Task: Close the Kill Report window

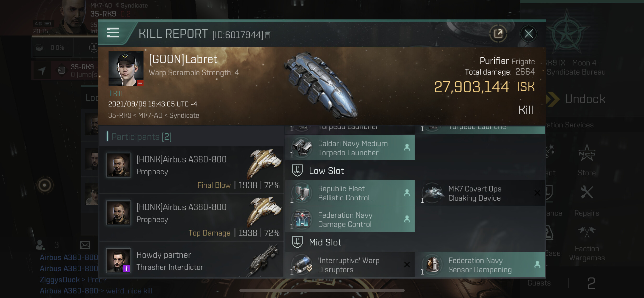Action: 529,33
